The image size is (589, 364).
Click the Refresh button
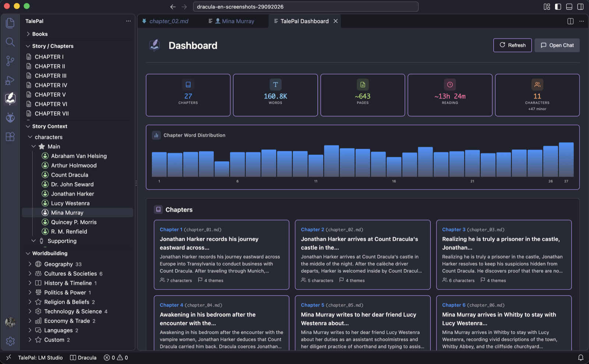point(512,45)
